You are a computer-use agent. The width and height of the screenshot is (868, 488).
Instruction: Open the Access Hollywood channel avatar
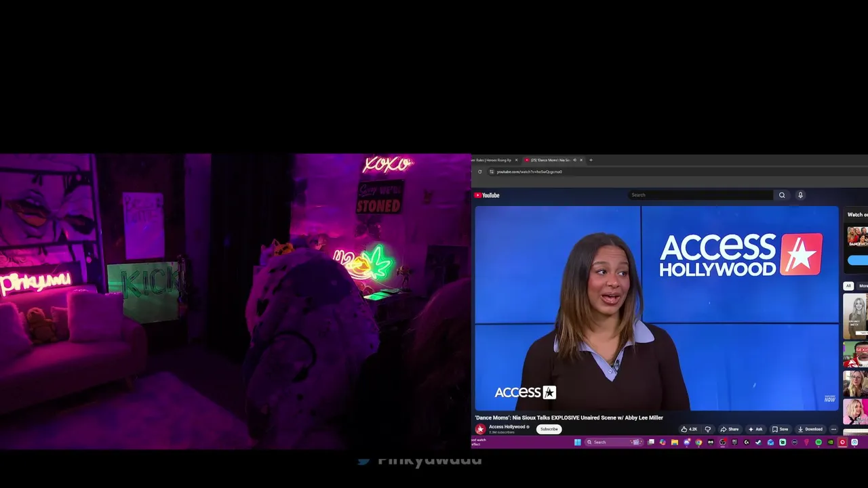coord(480,429)
